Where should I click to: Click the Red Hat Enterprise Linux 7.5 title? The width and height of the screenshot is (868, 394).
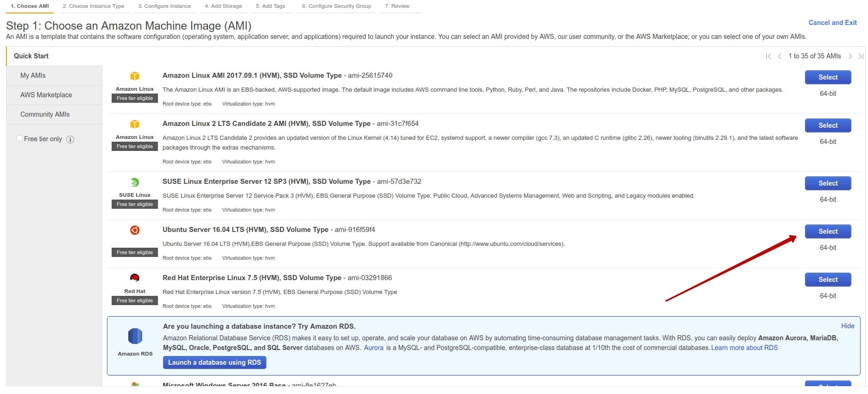(252, 278)
